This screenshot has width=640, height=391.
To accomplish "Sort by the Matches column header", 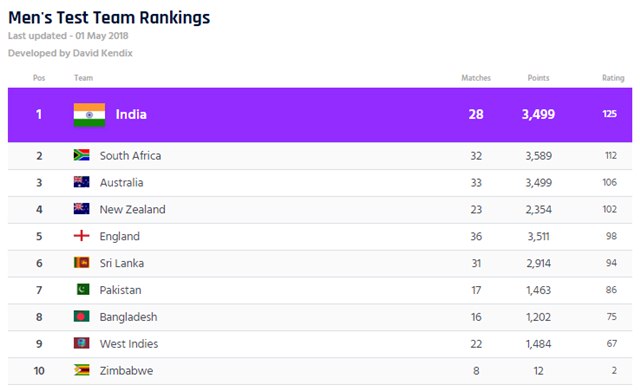I will (x=476, y=78).
